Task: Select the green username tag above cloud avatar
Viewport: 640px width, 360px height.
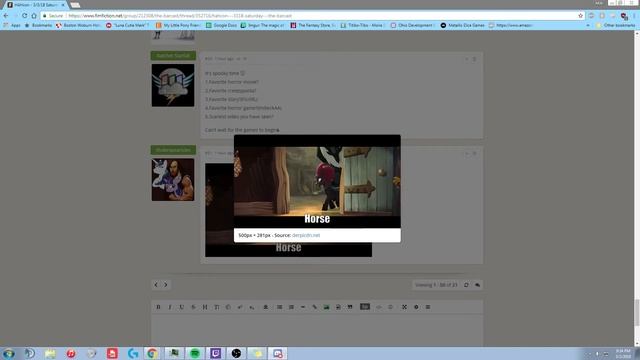Action: [x=173, y=56]
